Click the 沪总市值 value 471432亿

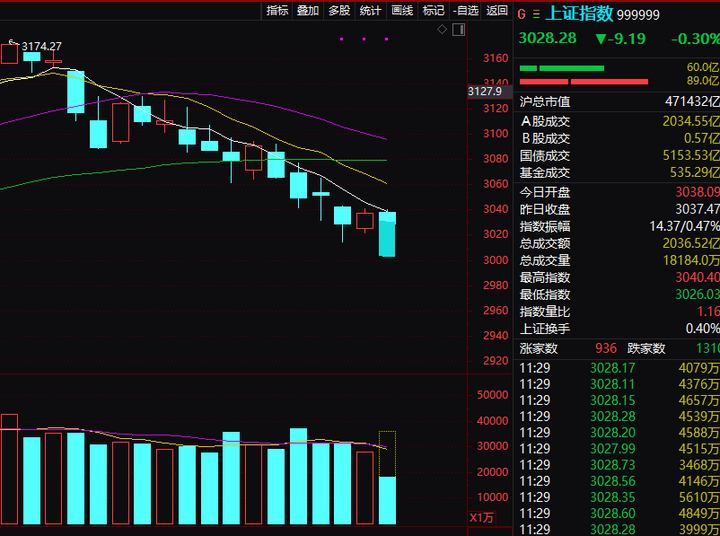pos(692,102)
